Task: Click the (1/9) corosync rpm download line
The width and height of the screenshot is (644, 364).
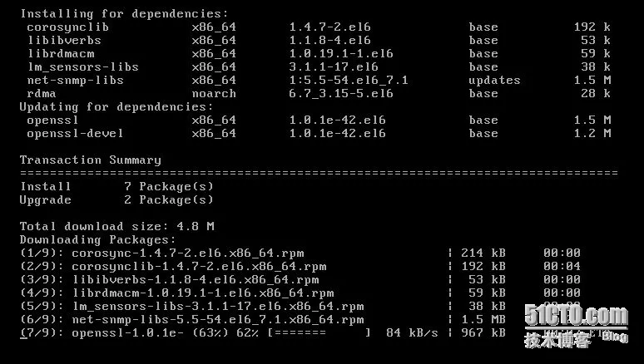Action: 300,253
